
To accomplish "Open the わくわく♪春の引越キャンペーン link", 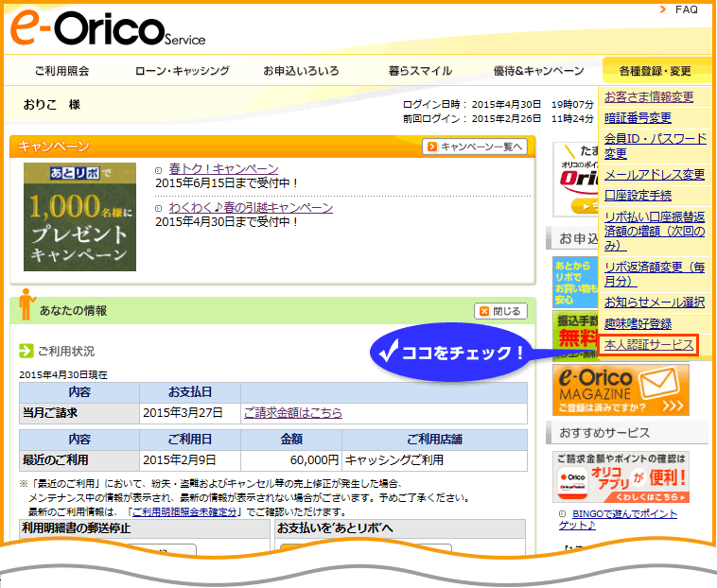I will 251,207.
